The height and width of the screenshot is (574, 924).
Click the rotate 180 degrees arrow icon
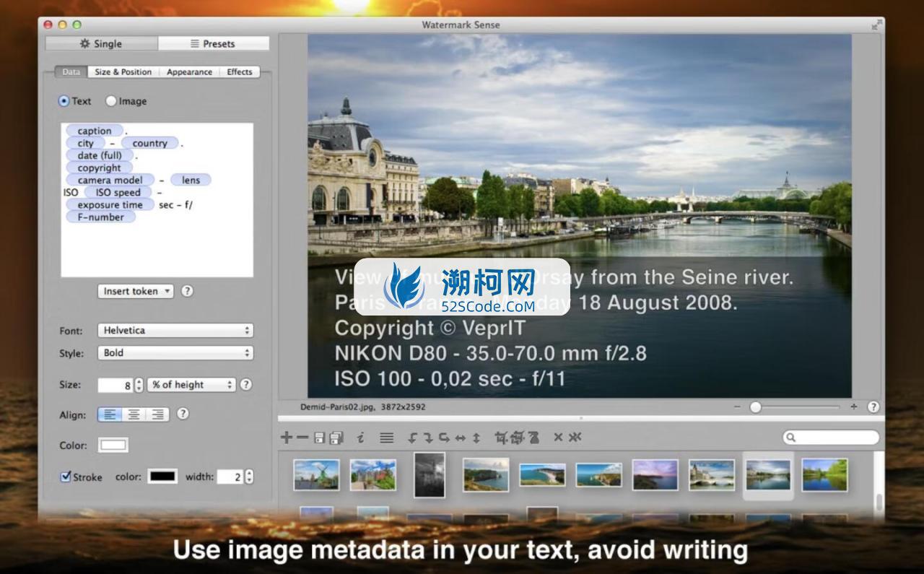pyautogui.click(x=444, y=438)
